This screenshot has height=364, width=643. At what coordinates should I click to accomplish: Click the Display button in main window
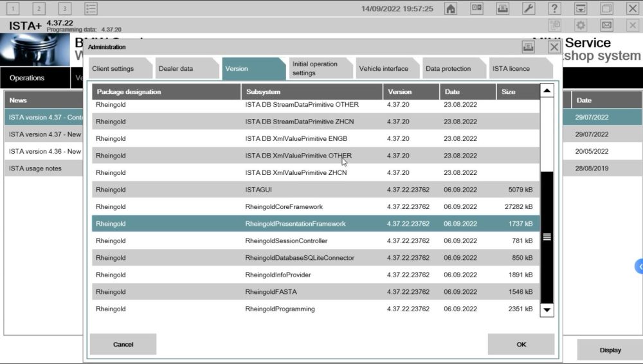[610, 350]
